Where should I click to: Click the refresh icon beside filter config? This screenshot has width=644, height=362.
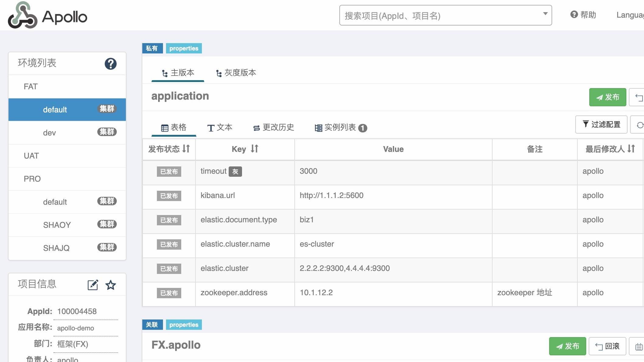point(638,125)
